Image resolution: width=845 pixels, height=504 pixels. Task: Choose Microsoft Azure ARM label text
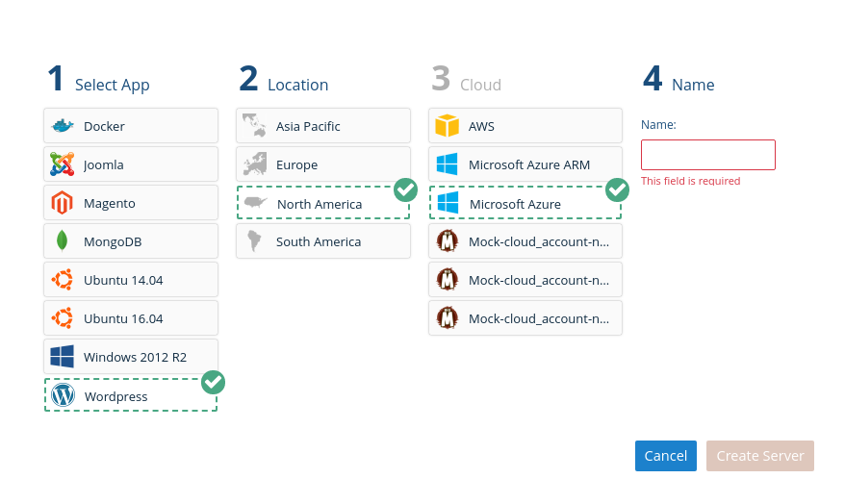click(x=529, y=164)
